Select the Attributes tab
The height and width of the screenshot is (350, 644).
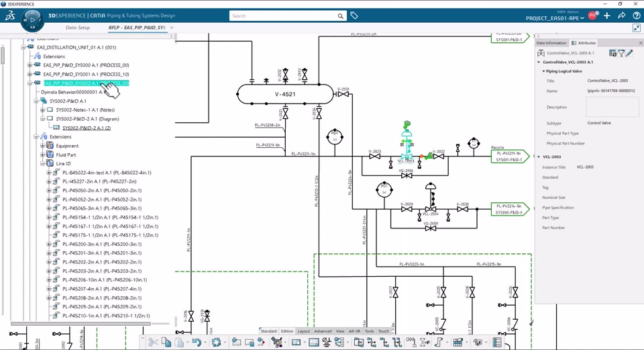(x=584, y=43)
